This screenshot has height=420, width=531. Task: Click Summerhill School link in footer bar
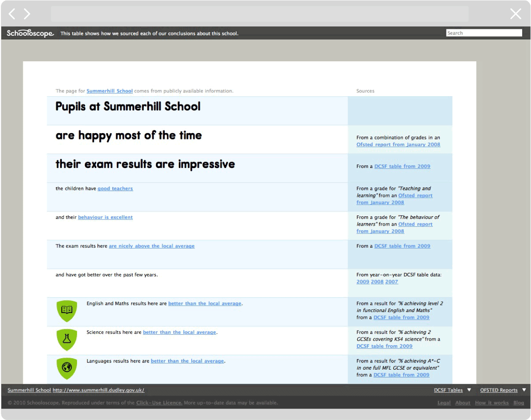(29, 390)
